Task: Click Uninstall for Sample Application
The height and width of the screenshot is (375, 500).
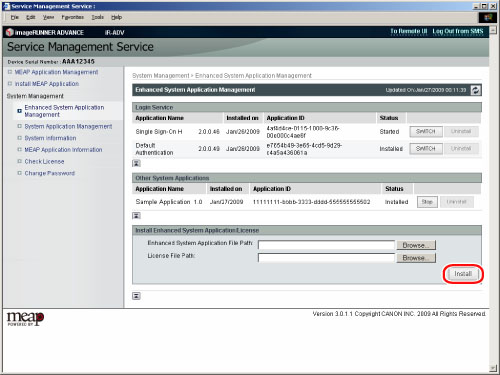Action: [x=457, y=202]
